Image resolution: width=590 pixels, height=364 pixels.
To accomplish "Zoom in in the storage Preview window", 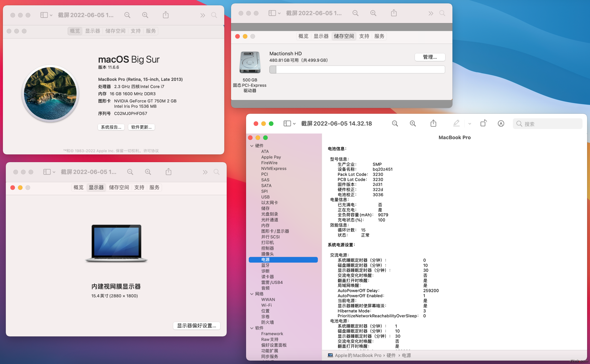I will (373, 13).
